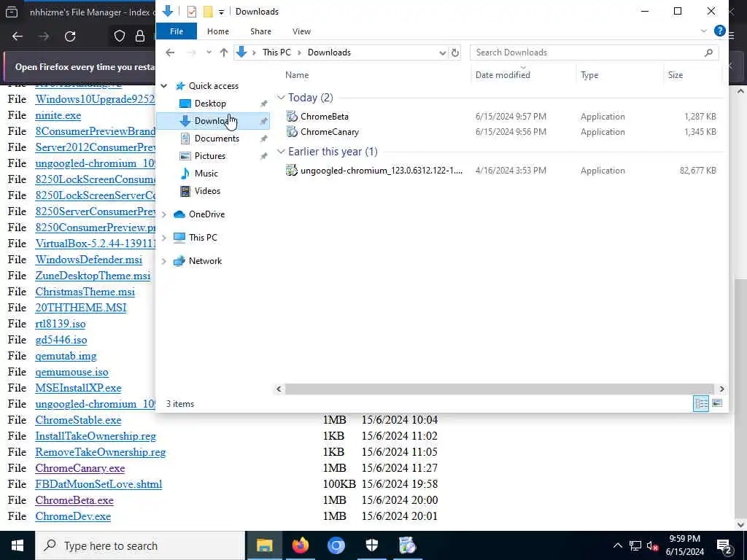The height and width of the screenshot is (560, 747).
Task: Open the File ribbon tab
Action: pos(177,31)
